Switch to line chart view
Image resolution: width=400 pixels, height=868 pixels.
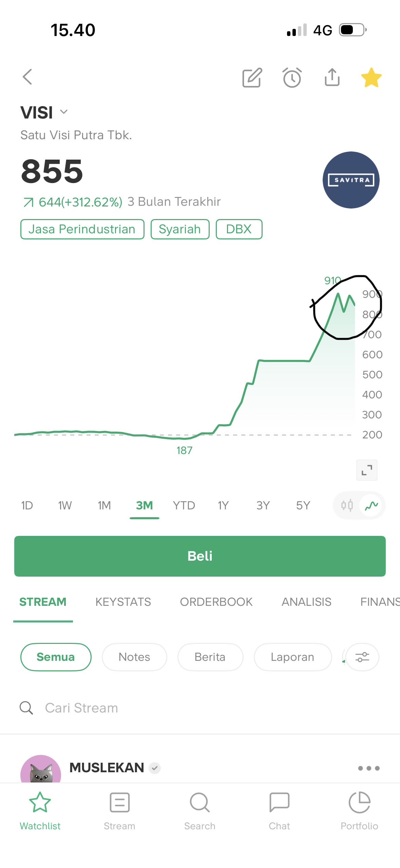click(x=371, y=505)
